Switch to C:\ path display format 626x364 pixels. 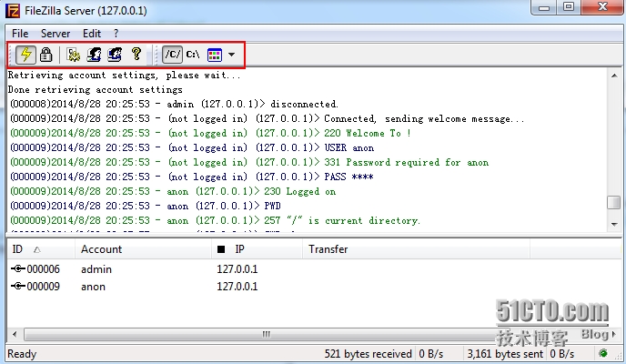pos(193,55)
